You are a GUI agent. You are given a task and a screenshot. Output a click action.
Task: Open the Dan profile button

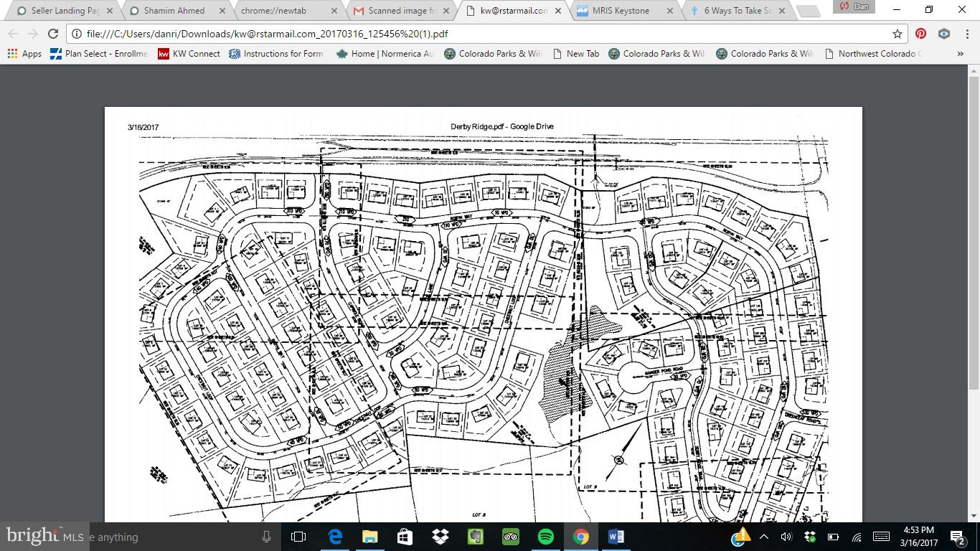(854, 6)
